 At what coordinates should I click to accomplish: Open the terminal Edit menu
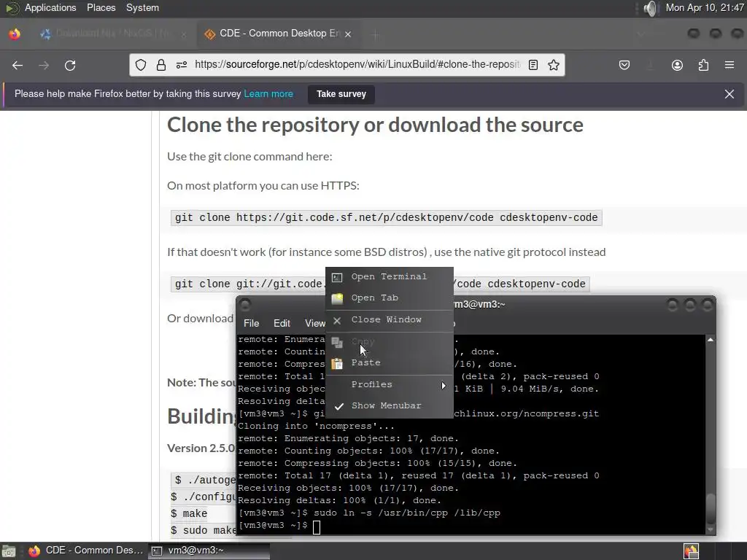[x=282, y=323]
